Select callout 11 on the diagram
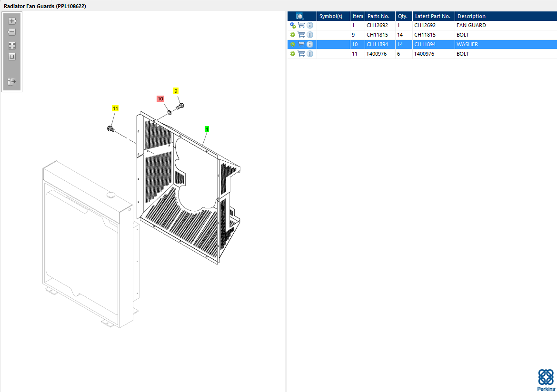This screenshot has width=557, height=392. 115,108
